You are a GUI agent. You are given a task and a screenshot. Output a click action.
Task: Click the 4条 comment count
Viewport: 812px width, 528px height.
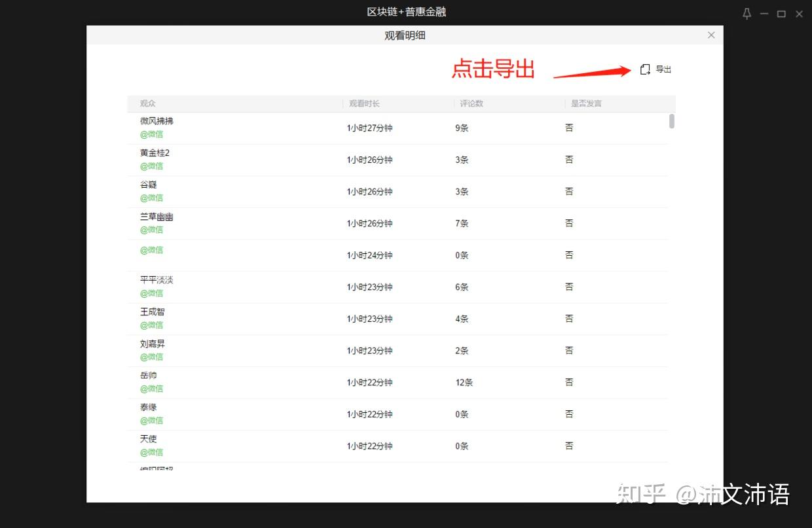462,319
